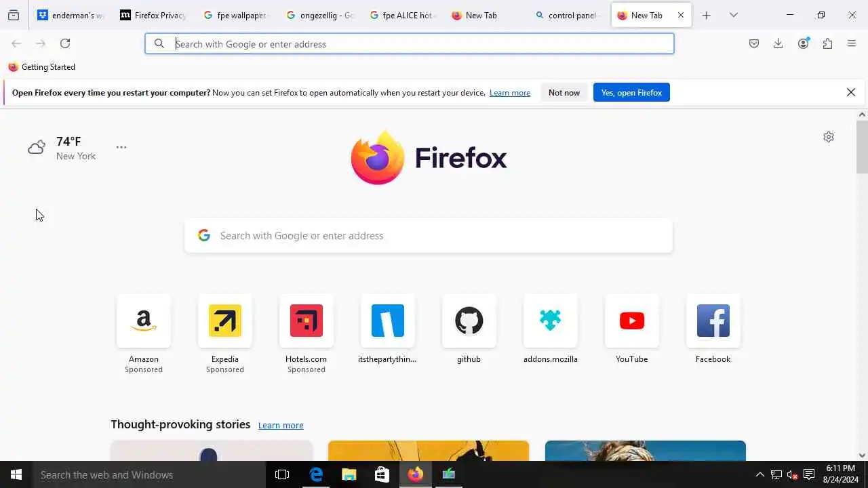Click the page vertical scrollbar thumb
The image size is (868, 488).
[x=862, y=146]
